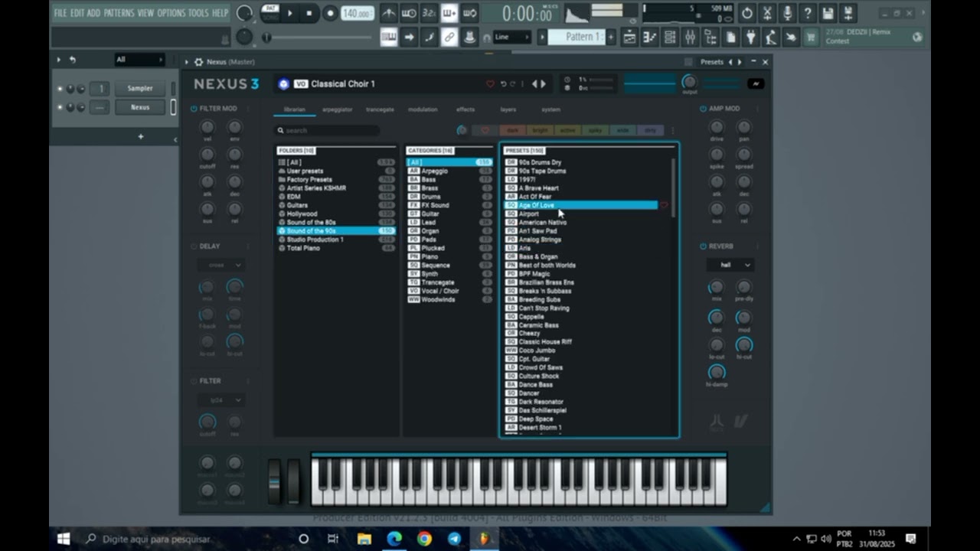Click the save project floppy icon

point(828,13)
